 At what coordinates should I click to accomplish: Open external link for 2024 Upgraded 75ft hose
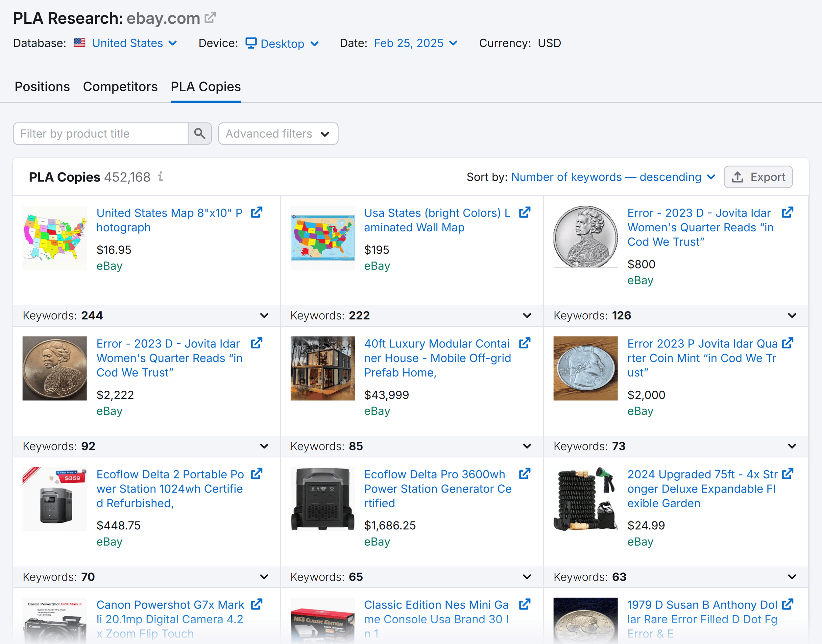[787, 474]
